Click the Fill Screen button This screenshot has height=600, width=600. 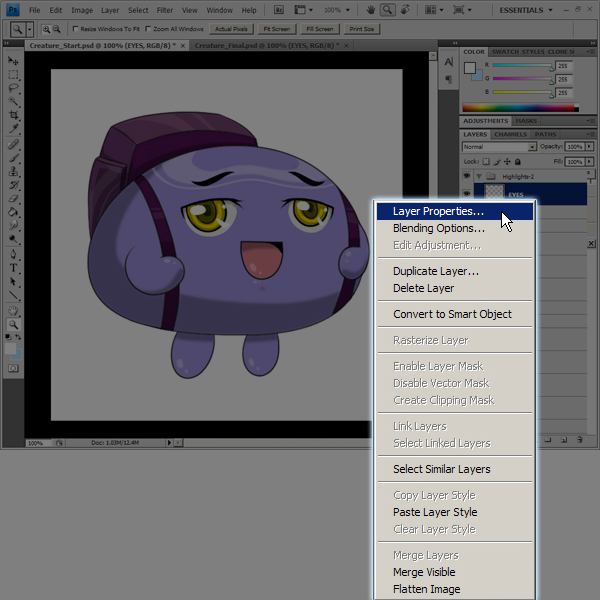(x=320, y=29)
